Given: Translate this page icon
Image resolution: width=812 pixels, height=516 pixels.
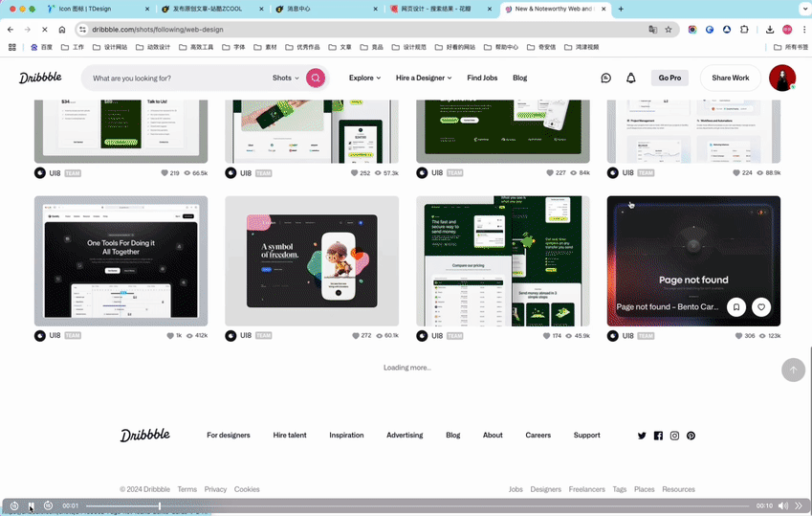Looking at the screenshot, I should pyautogui.click(x=652, y=30).
